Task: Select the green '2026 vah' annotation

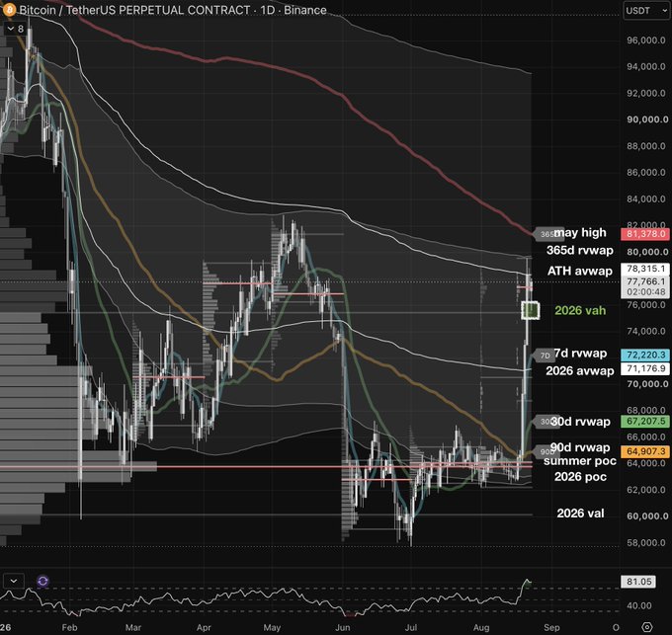Action: (580, 310)
